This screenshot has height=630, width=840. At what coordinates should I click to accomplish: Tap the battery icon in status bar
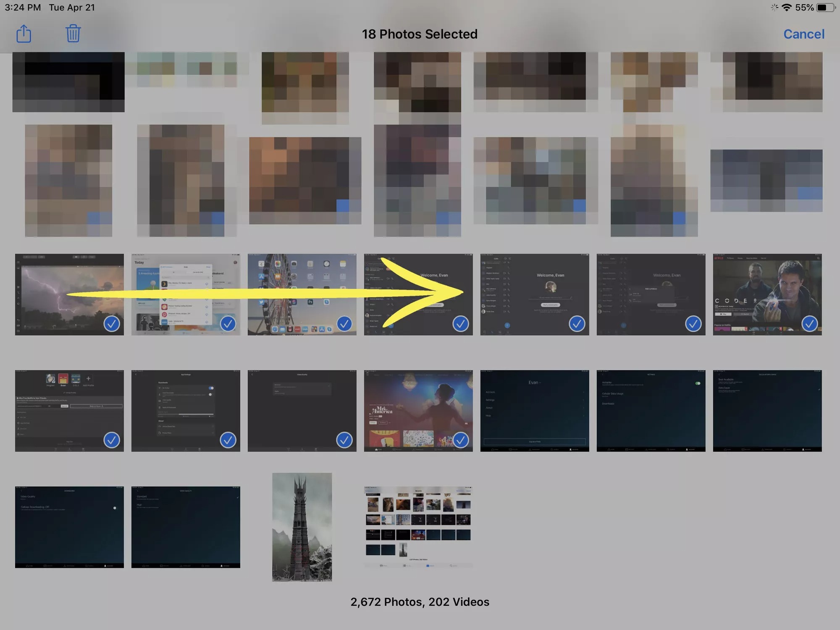tap(826, 8)
